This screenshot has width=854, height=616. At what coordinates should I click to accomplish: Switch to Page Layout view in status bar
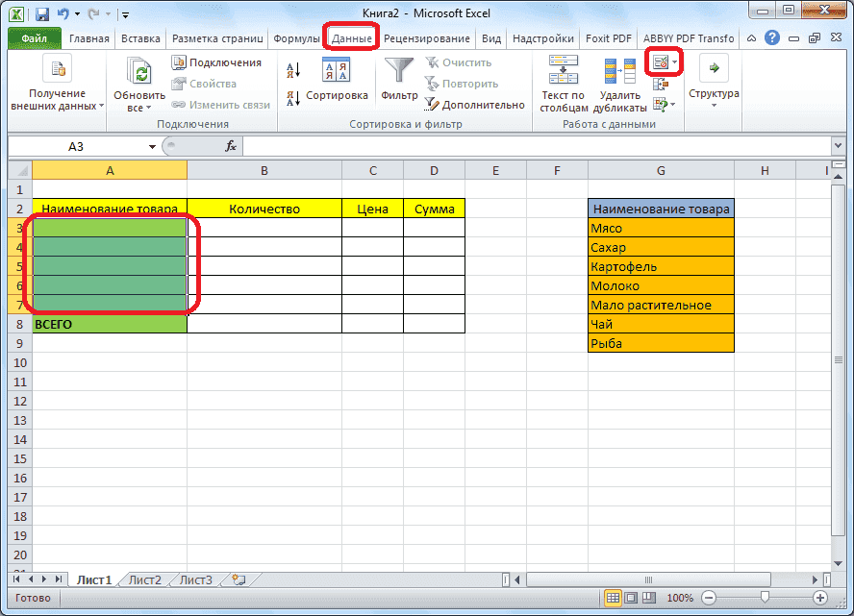(629, 598)
